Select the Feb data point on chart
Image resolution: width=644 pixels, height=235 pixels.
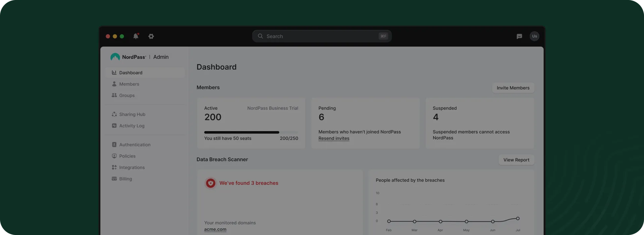pyautogui.click(x=389, y=221)
